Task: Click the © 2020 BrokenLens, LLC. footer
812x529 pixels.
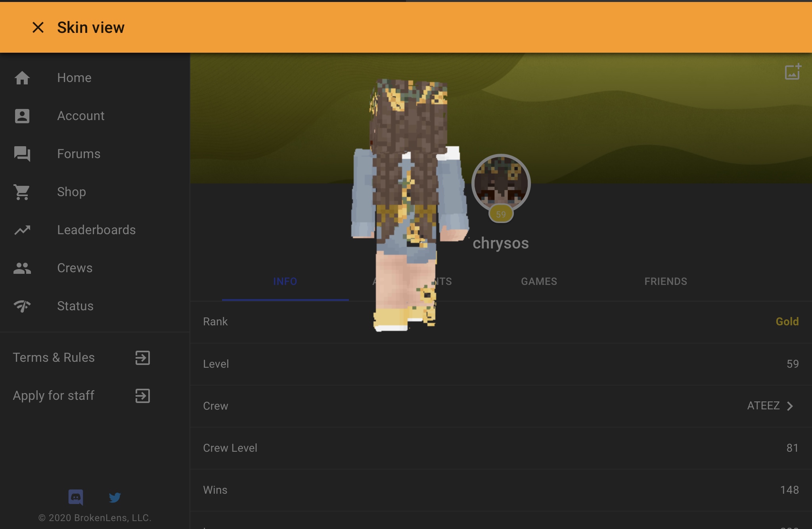Action: point(95,518)
